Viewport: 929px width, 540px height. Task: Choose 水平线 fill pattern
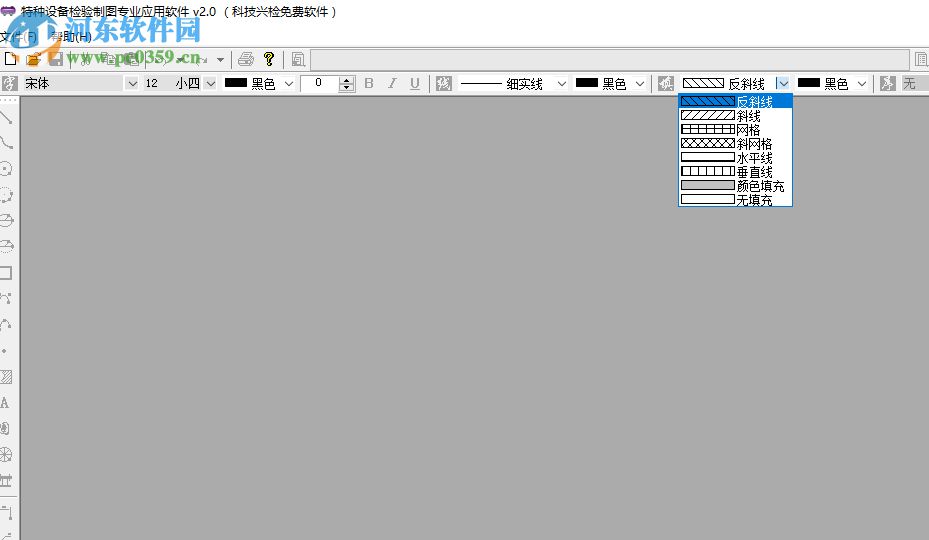(x=735, y=158)
